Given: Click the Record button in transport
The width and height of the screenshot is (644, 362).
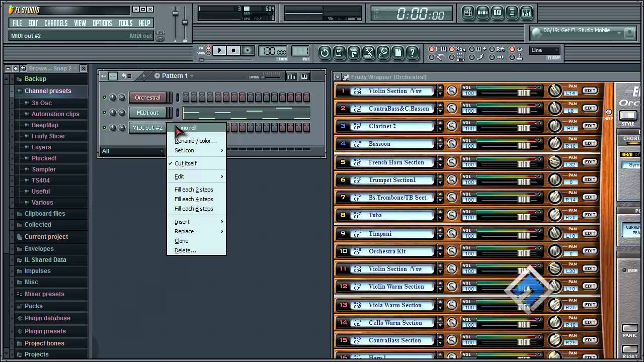Looking at the screenshot, I should 248,50.
